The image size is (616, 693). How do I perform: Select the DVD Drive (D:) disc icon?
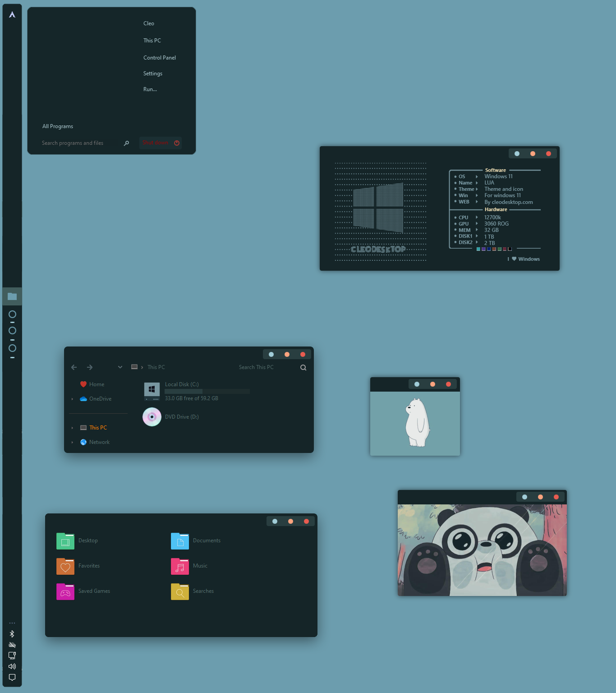(152, 417)
